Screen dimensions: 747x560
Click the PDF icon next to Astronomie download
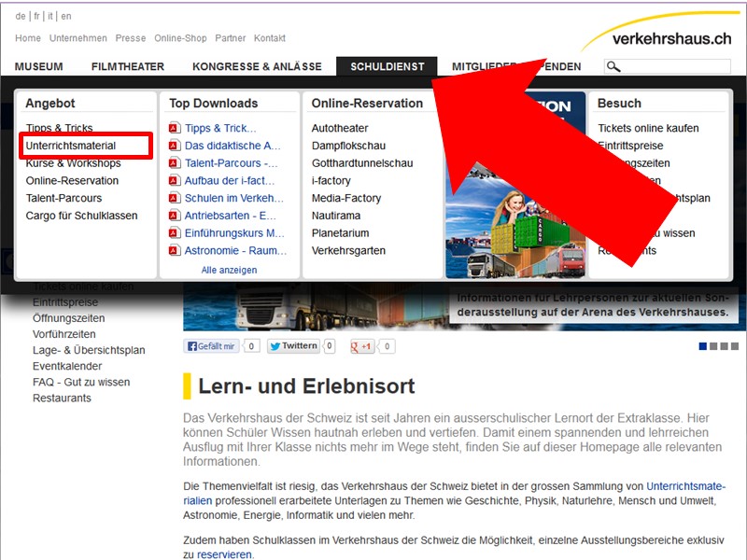click(x=174, y=251)
